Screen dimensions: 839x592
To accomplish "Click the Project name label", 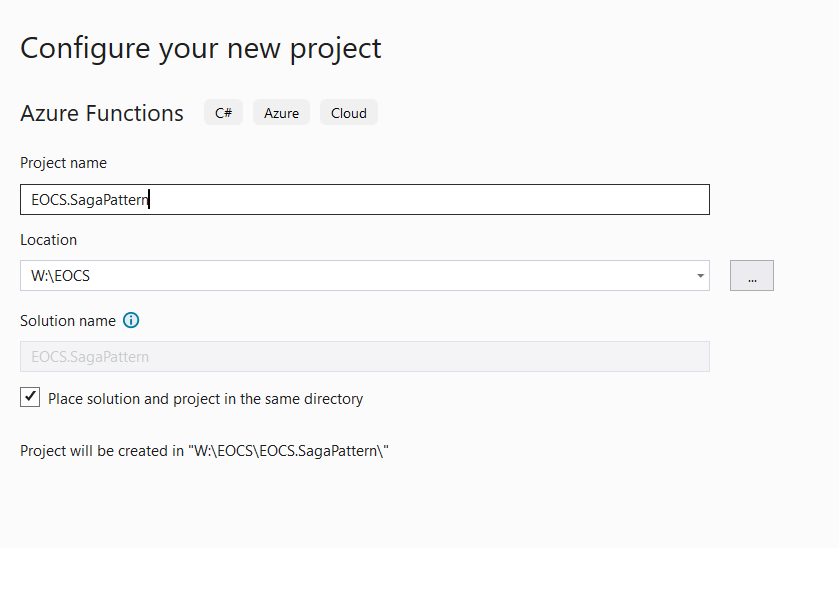I will (x=63, y=163).
